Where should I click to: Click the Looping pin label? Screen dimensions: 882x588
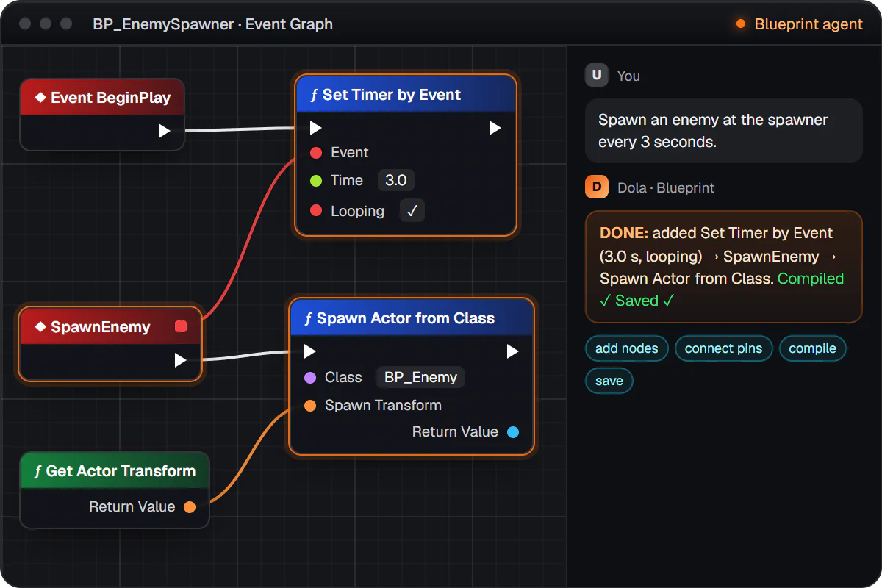click(x=357, y=211)
